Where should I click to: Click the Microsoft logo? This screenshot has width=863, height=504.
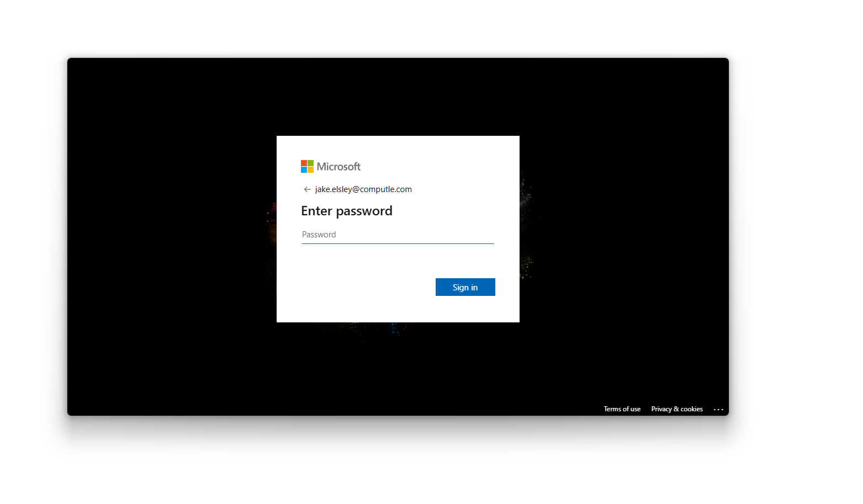click(x=331, y=167)
